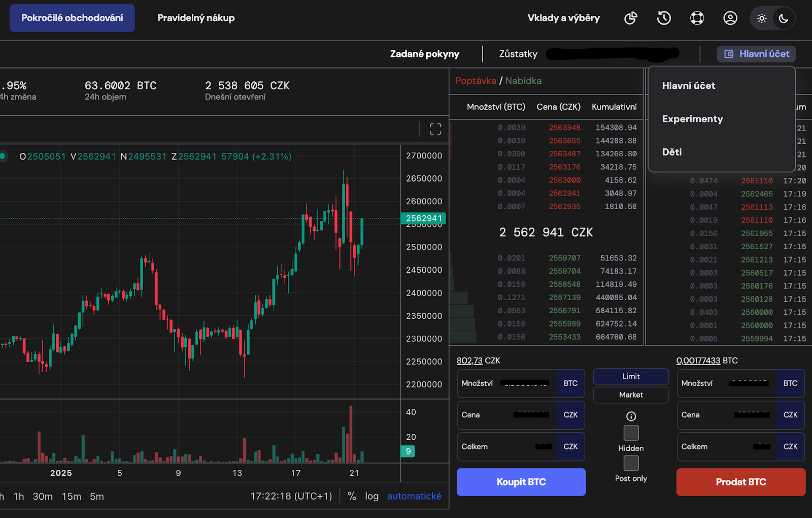
Task: Switch to Zůstatky tab
Action: (518, 54)
